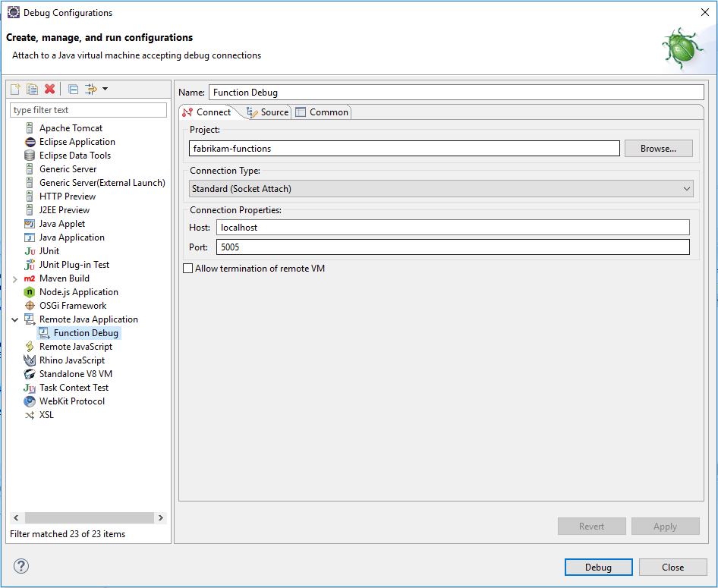
Task: Select the Node.js Application configuration type
Action: tap(80, 291)
